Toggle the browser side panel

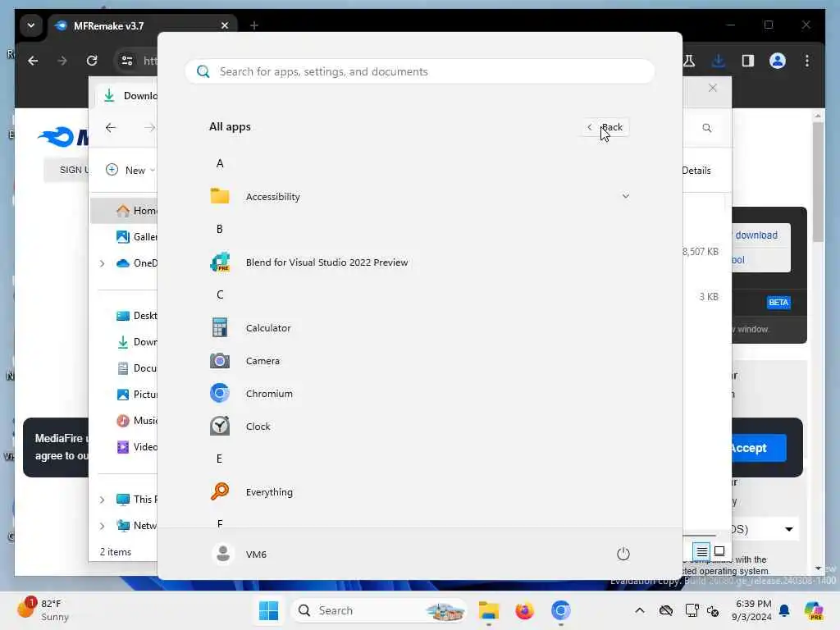click(x=748, y=61)
